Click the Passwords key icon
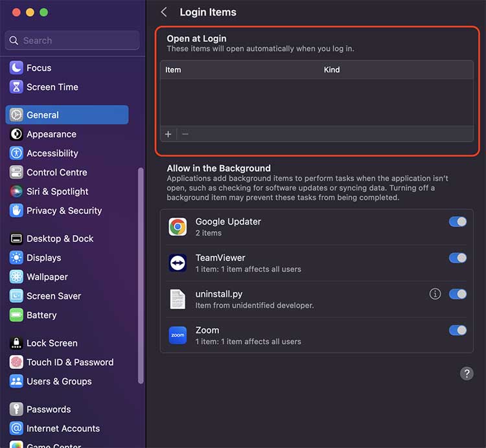This screenshot has width=486, height=448. point(16,409)
